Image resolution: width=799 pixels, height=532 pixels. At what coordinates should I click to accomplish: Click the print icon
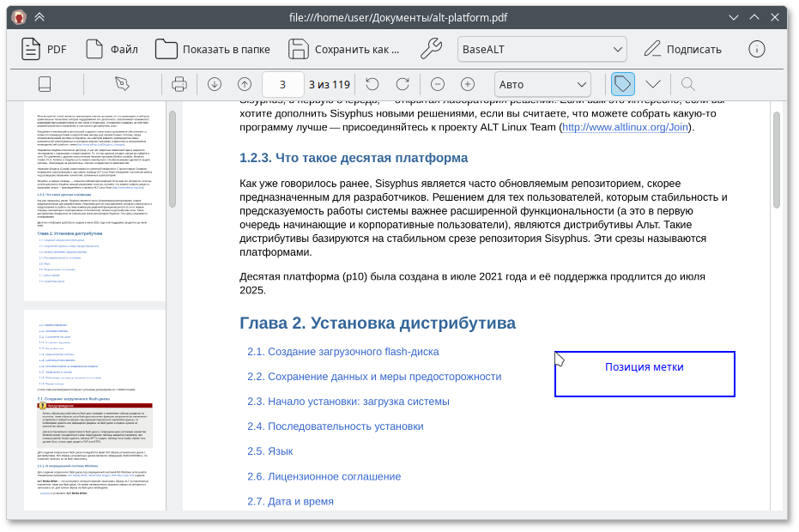(x=179, y=84)
